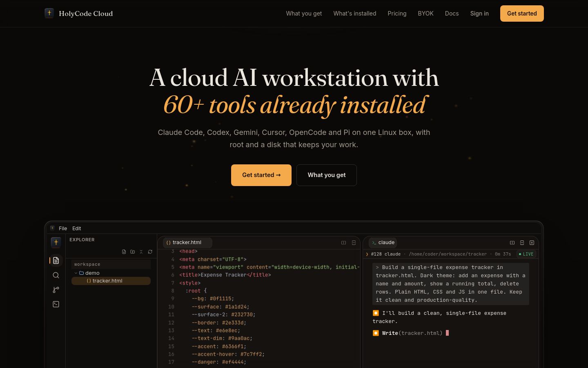Select the tracker.html editor tab
Image resolution: width=588 pixels, height=368 pixels.
click(187, 242)
